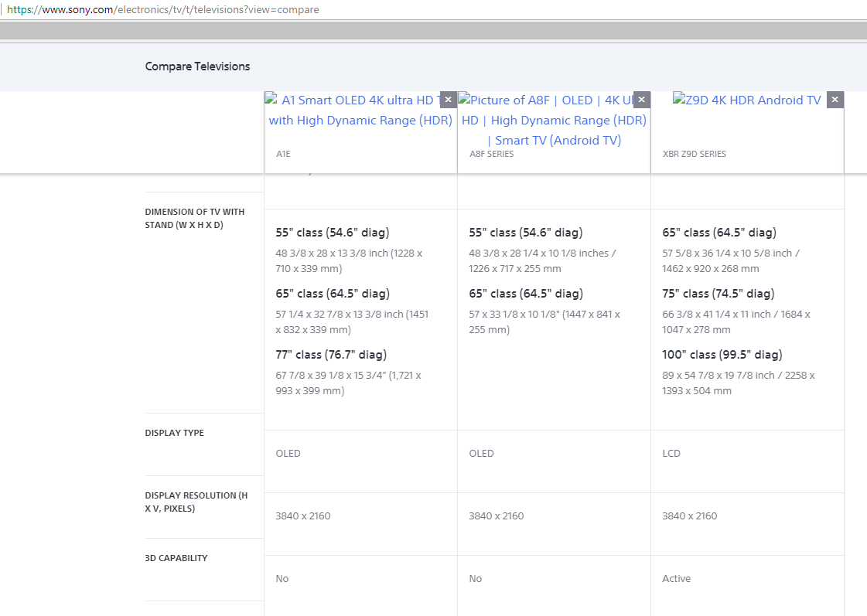
Task: Click the 100" class (99.5" diag) heading
Action: point(722,355)
